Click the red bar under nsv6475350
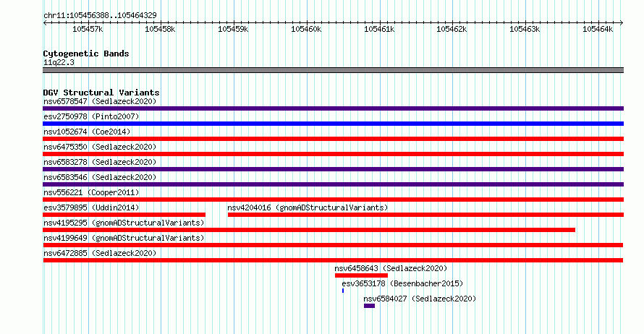 pos(333,154)
